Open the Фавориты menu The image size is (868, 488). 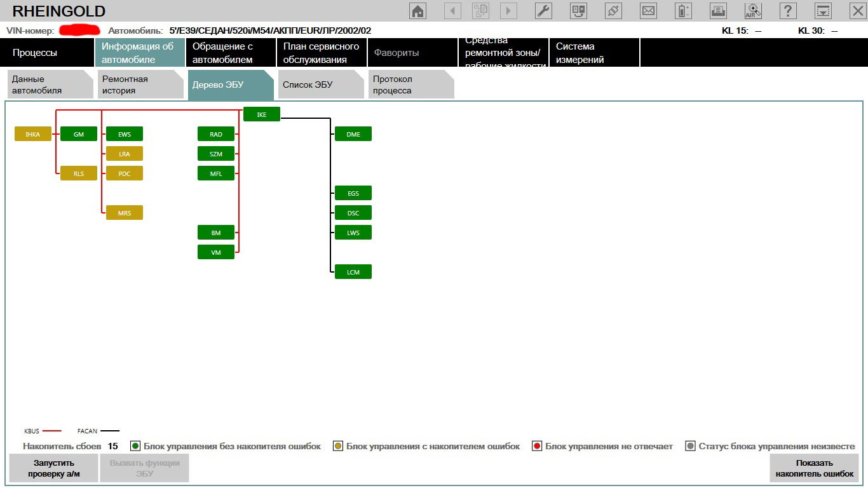[412, 53]
